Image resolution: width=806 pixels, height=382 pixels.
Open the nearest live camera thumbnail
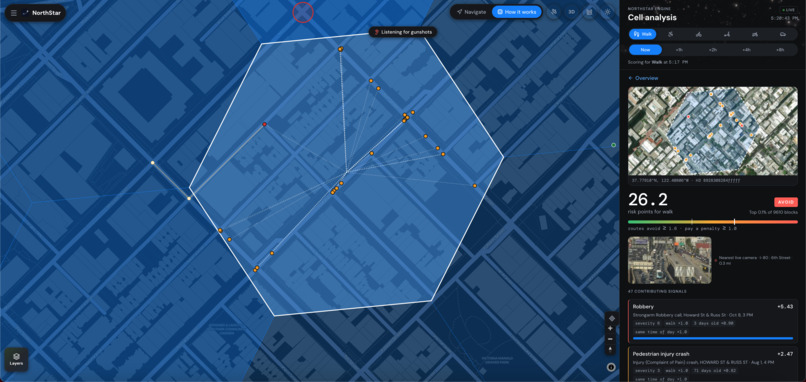click(x=670, y=260)
